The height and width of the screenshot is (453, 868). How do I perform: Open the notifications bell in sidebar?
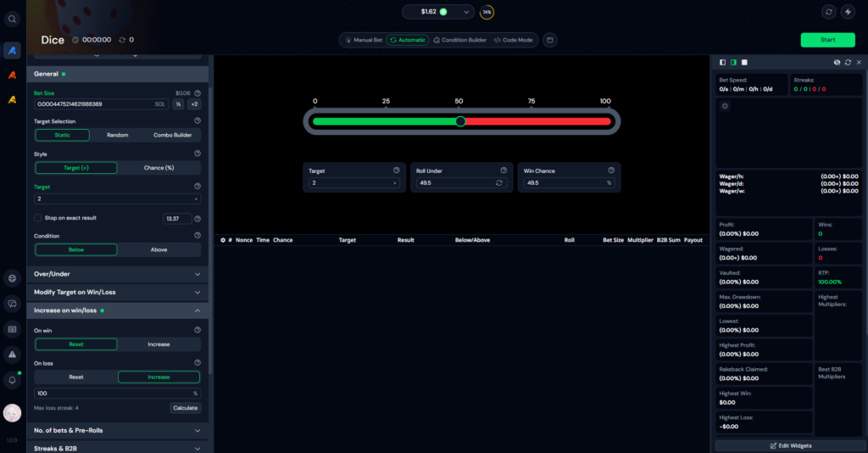12,379
